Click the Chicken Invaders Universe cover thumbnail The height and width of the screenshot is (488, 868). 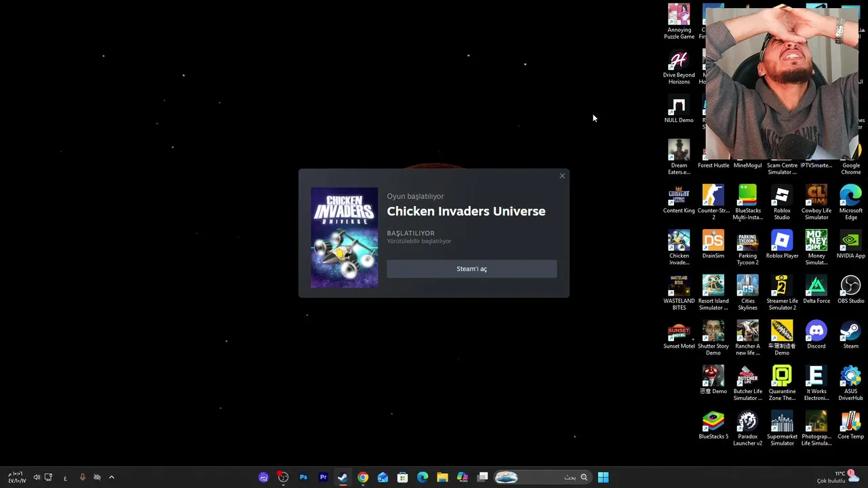point(344,238)
